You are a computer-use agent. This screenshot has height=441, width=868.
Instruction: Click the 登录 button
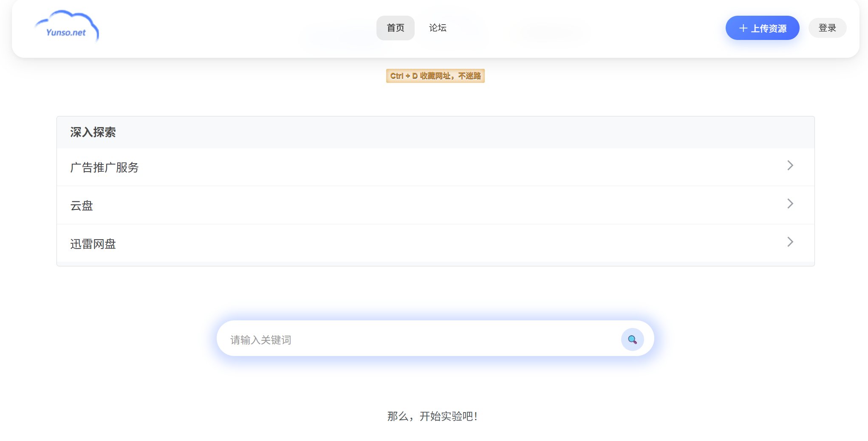pyautogui.click(x=827, y=27)
